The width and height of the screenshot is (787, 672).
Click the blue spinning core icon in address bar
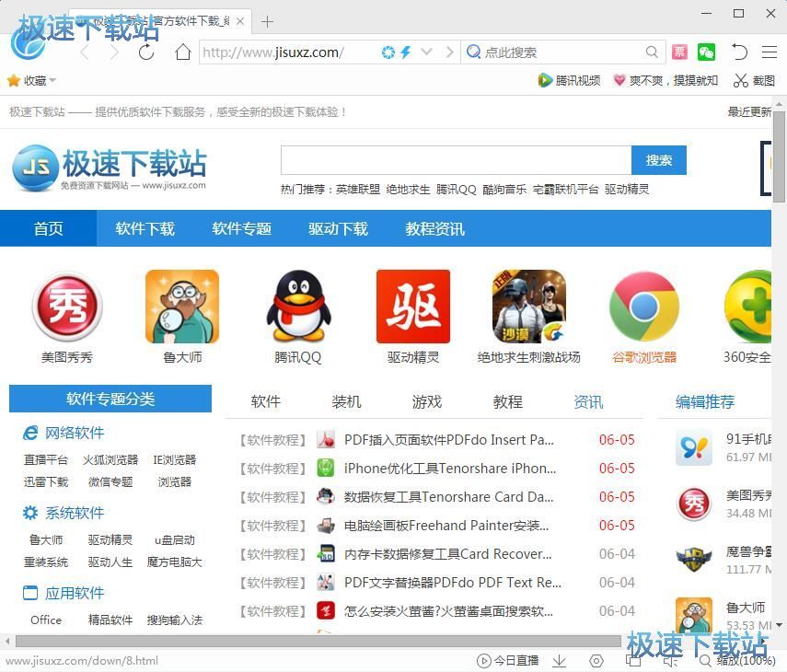[x=388, y=52]
